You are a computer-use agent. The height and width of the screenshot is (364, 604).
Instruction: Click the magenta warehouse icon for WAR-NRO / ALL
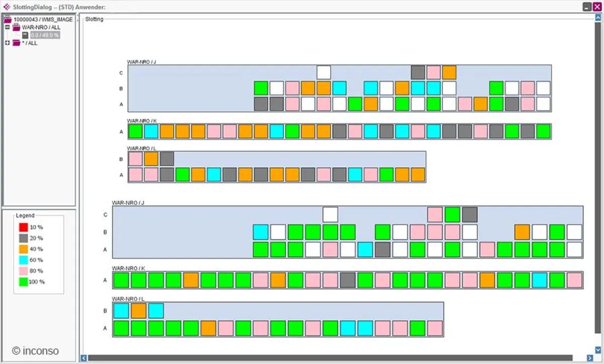pyautogui.click(x=16, y=27)
